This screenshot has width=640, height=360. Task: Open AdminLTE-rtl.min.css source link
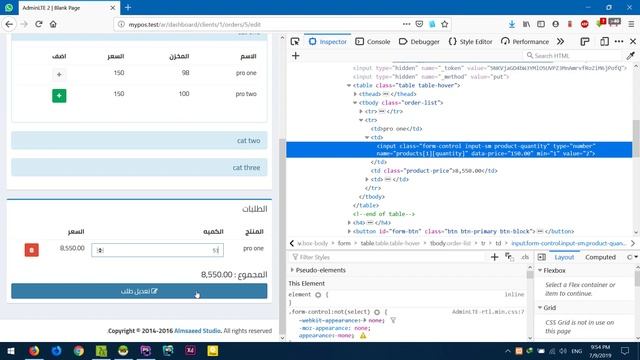tap(488, 312)
